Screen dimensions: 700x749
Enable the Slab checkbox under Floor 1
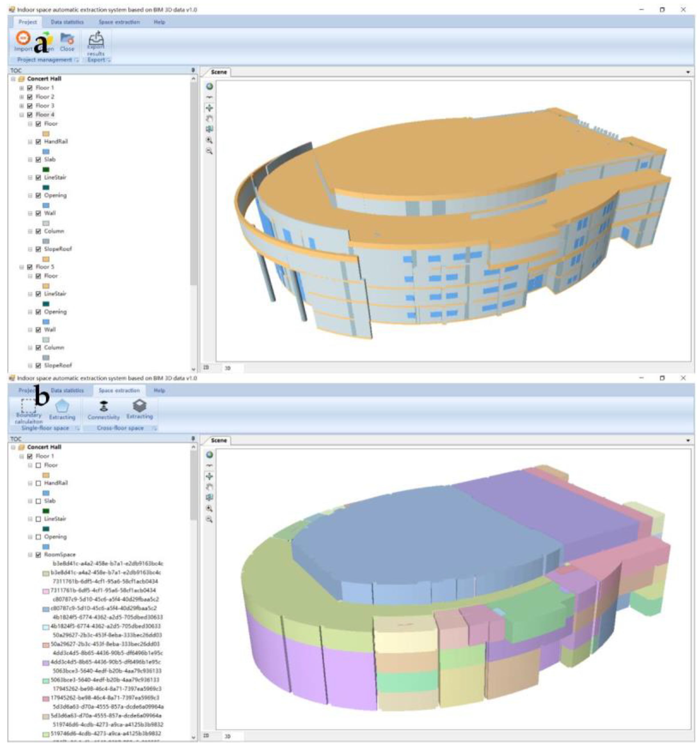(x=38, y=501)
